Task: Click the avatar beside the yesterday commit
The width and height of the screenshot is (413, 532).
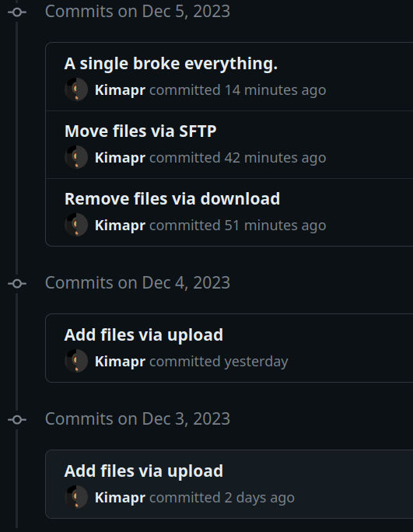Action: tap(76, 361)
